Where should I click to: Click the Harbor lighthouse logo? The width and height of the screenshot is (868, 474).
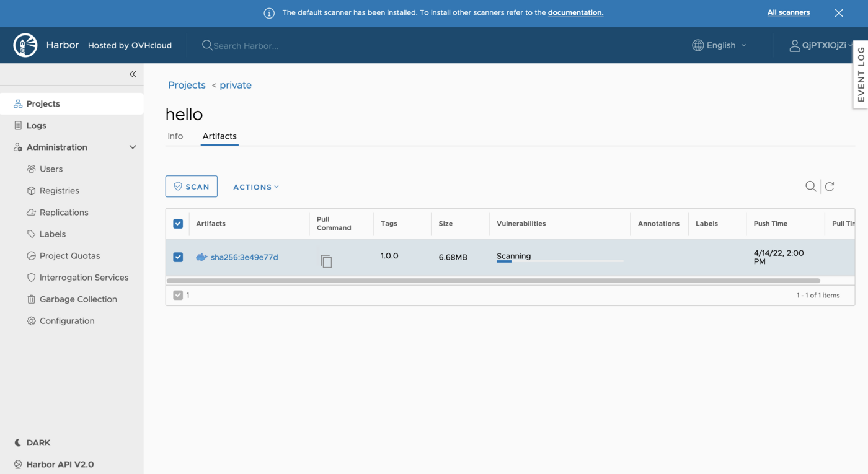(x=25, y=45)
